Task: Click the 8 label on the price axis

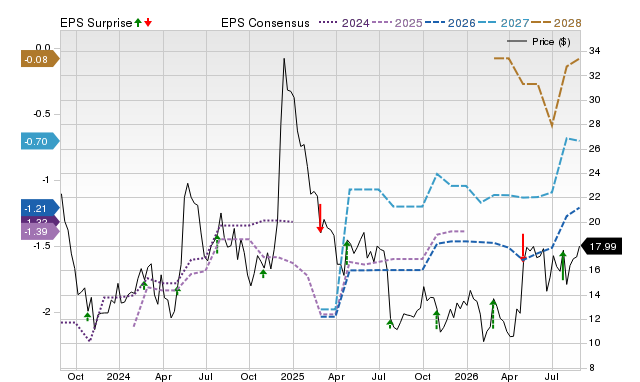Action: coord(592,367)
